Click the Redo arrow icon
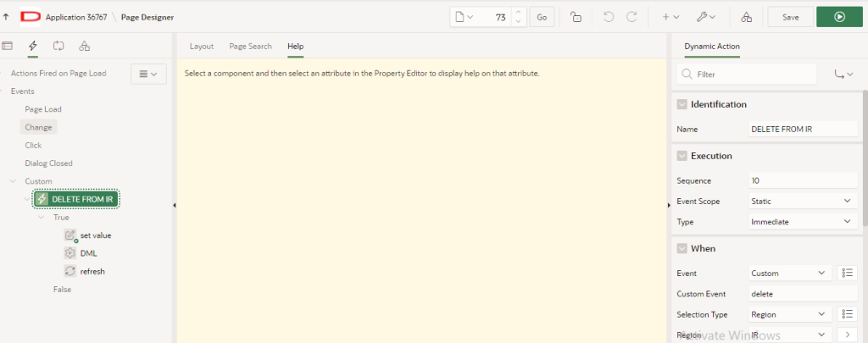Viewport: 868px width, 343px height. (632, 16)
